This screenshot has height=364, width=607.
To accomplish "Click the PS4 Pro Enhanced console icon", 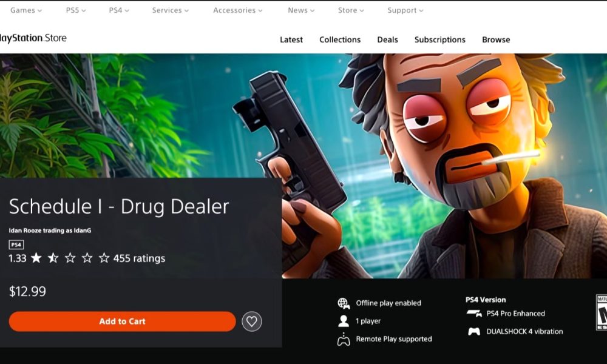I will pyautogui.click(x=474, y=313).
